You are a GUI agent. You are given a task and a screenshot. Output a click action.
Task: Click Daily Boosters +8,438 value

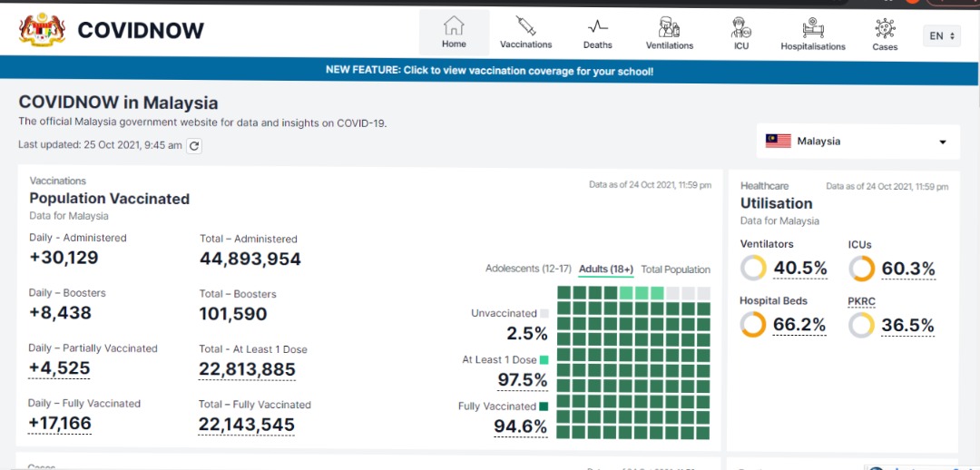(60, 312)
